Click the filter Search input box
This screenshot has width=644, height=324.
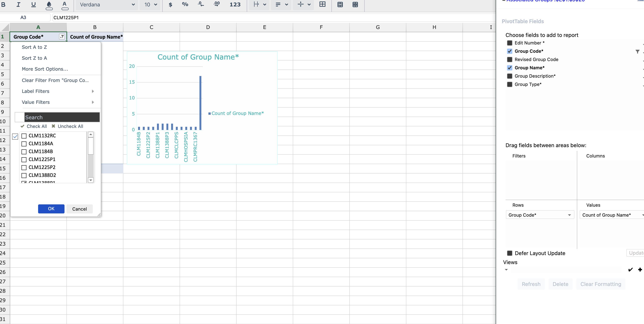[62, 117]
